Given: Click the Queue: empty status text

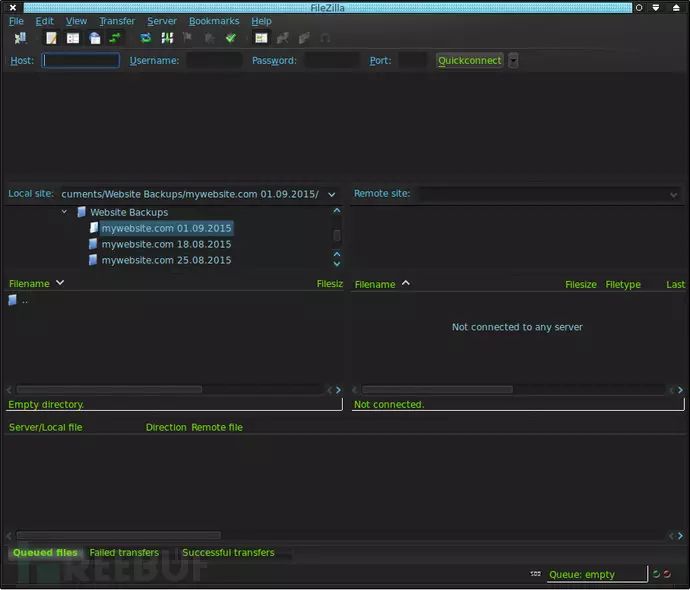Looking at the screenshot, I should click(582, 575).
